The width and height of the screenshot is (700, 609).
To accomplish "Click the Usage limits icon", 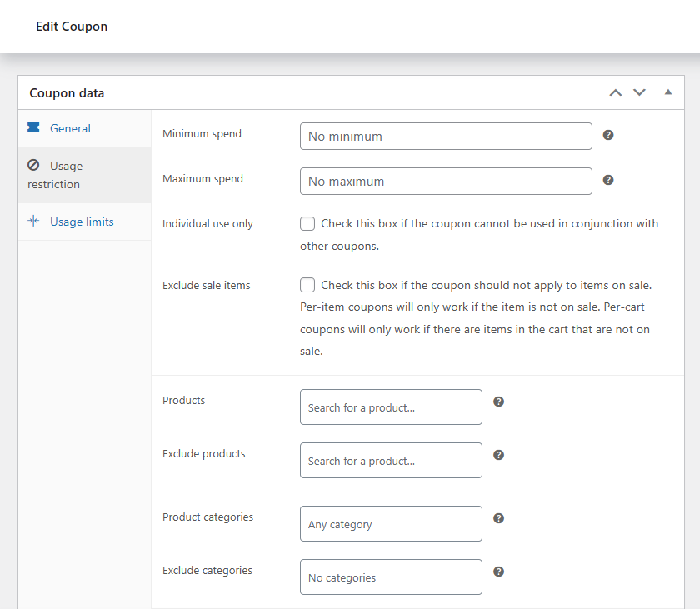I will (x=33, y=221).
